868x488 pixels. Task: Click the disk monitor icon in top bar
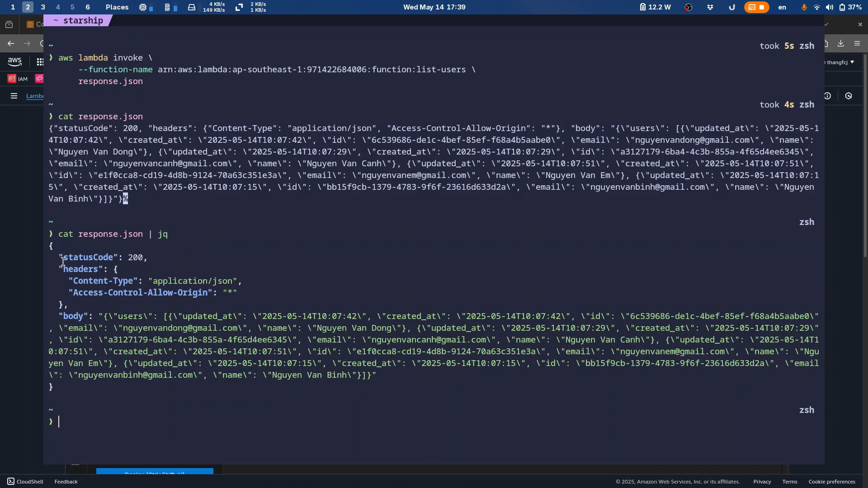pos(192,7)
